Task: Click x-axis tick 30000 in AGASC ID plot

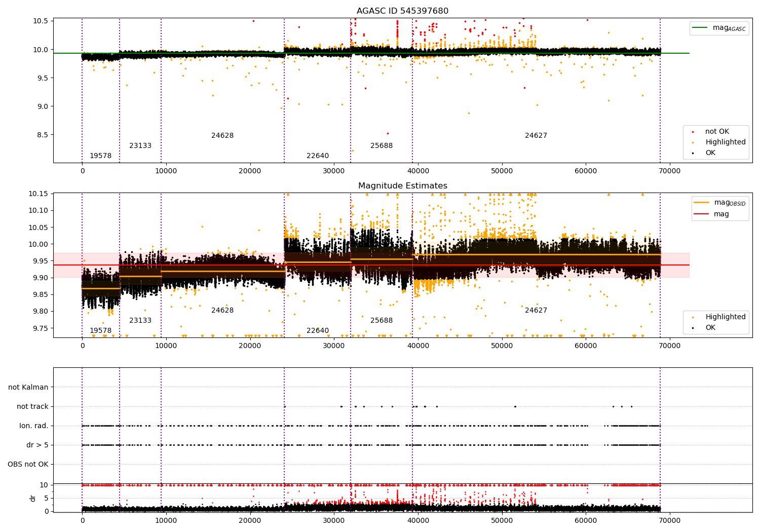Action: [334, 171]
